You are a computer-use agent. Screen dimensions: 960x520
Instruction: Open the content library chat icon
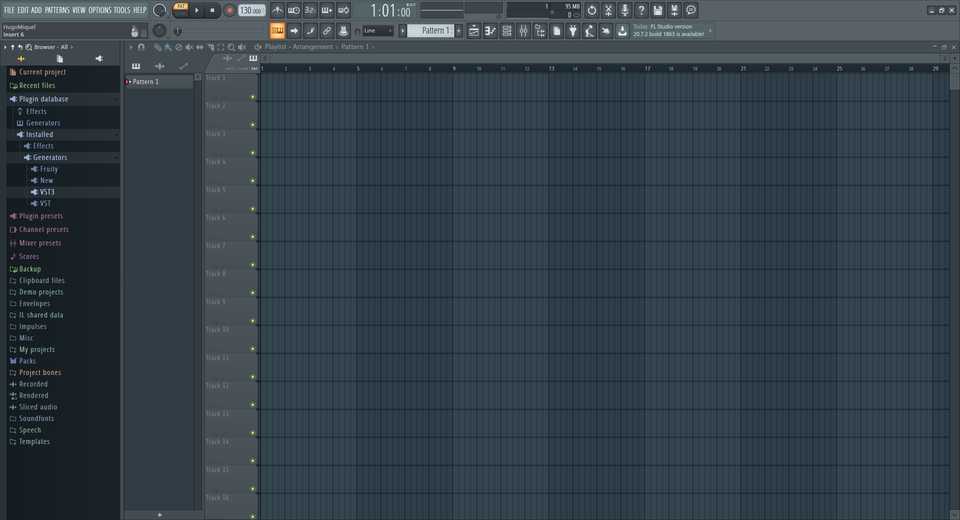tap(691, 10)
